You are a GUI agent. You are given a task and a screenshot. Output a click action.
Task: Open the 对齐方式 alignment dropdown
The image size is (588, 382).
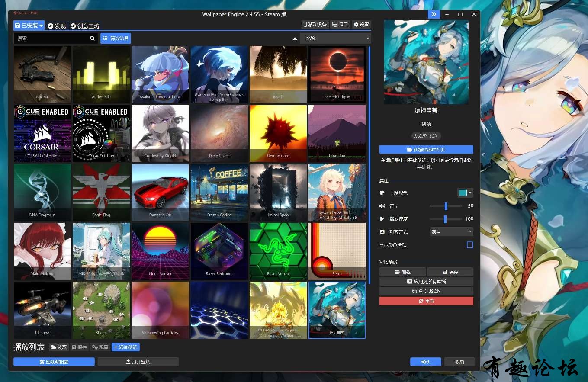(451, 231)
